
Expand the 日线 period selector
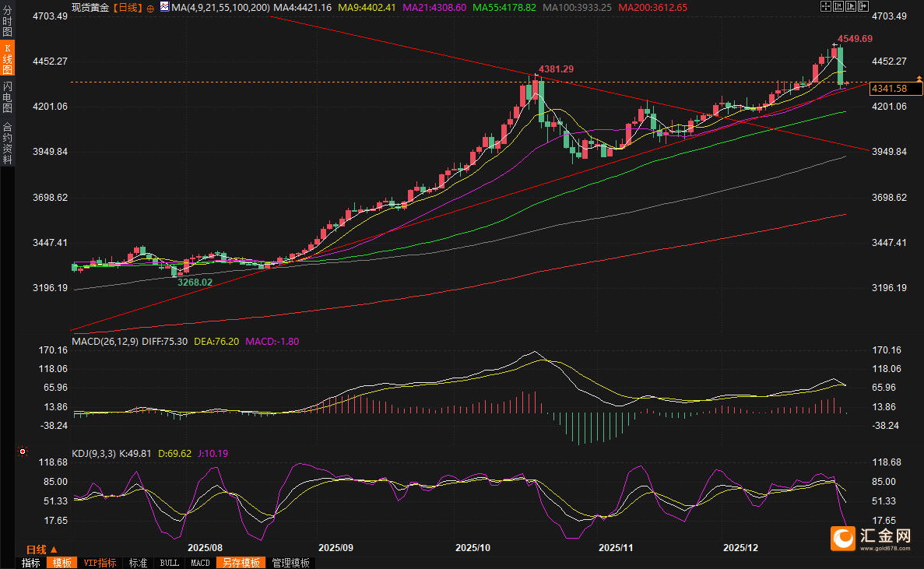point(41,550)
